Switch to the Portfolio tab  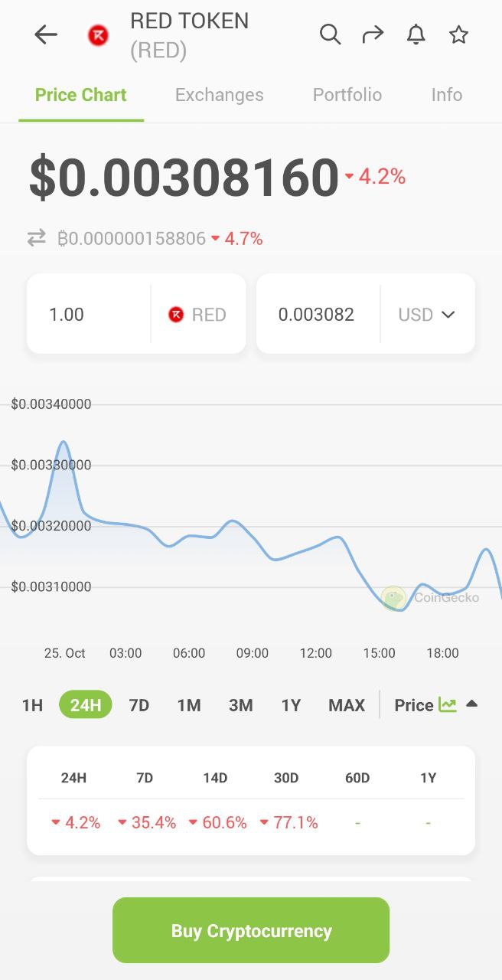347,95
